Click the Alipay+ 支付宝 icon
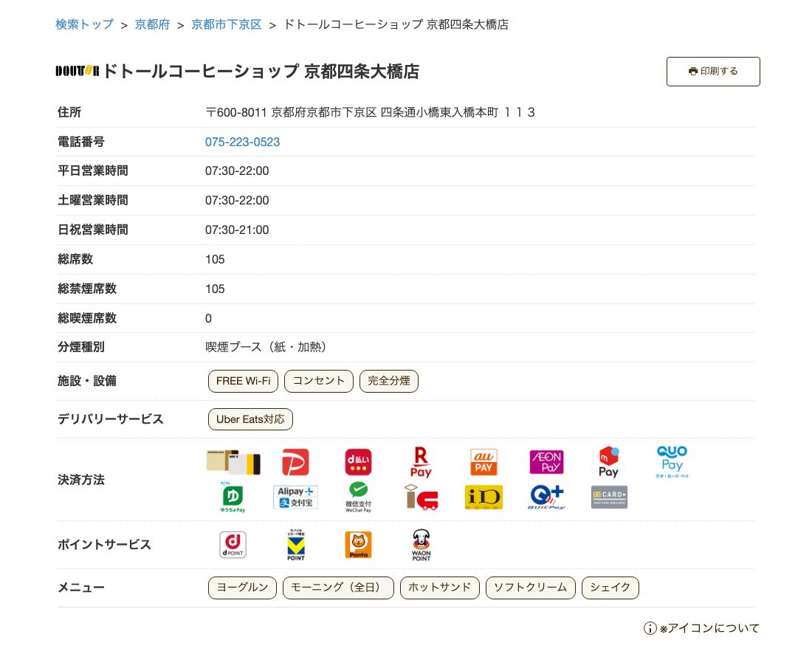Screen dimensions: 812x654 296,497
